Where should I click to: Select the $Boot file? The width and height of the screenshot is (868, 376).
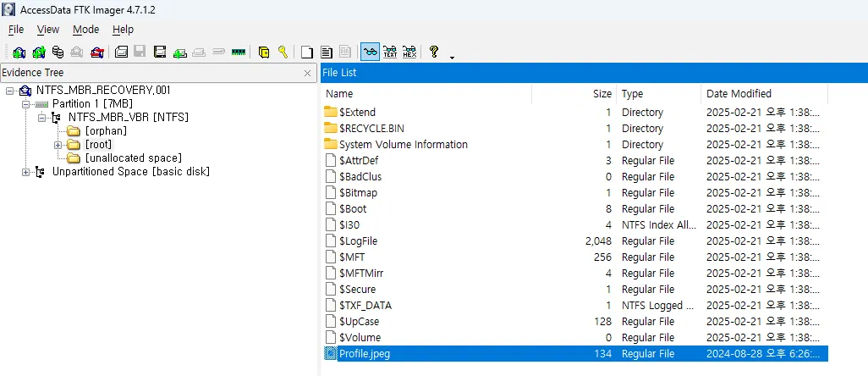(574, 209)
